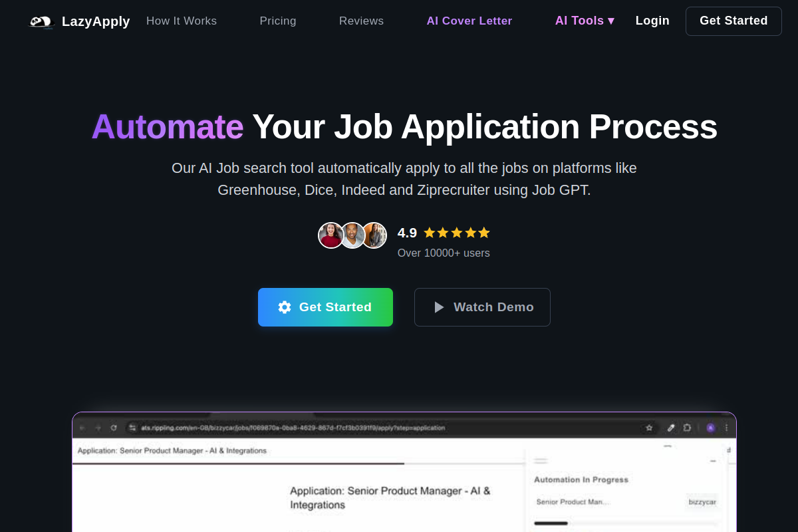Viewport: 798px width, 532px height.
Task: Click the puzzle-piece extensions icon in demo browser
Action: point(687,428)
